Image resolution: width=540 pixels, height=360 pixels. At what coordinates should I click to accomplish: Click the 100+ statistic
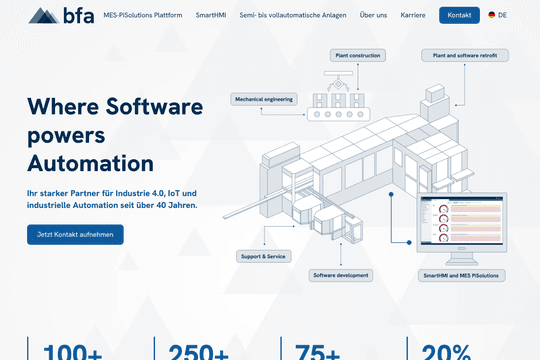click(x=73, y=352)
